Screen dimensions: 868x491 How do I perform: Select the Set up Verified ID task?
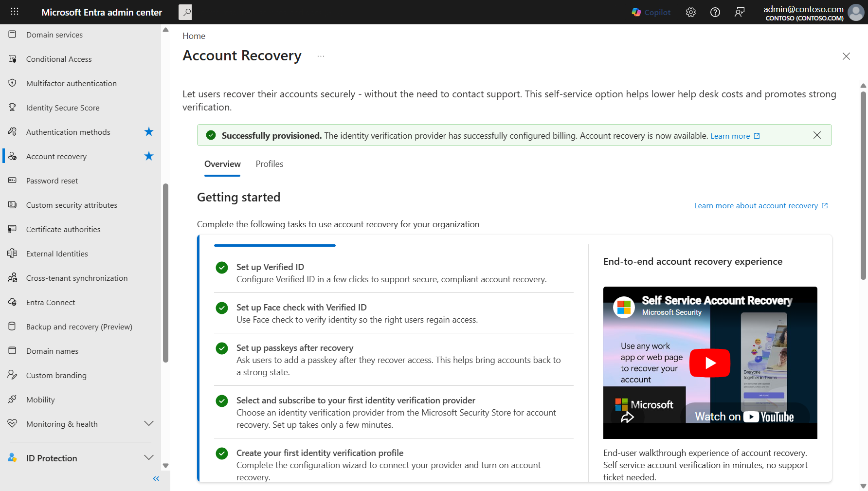(394, 273)
